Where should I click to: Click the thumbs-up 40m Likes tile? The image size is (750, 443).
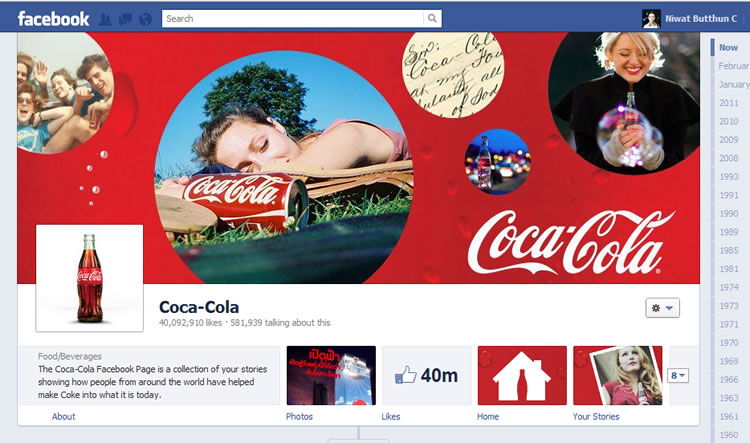(427, 375)
